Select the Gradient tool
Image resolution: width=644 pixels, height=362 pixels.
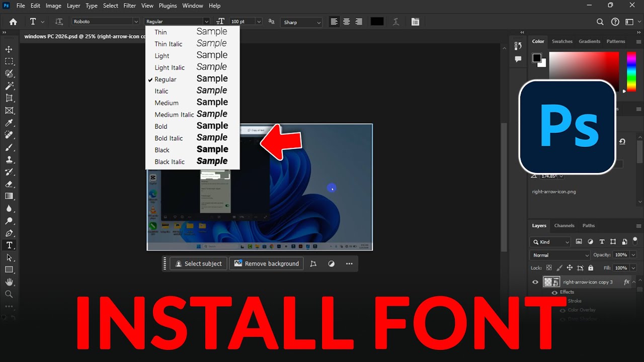coord(9,196)
